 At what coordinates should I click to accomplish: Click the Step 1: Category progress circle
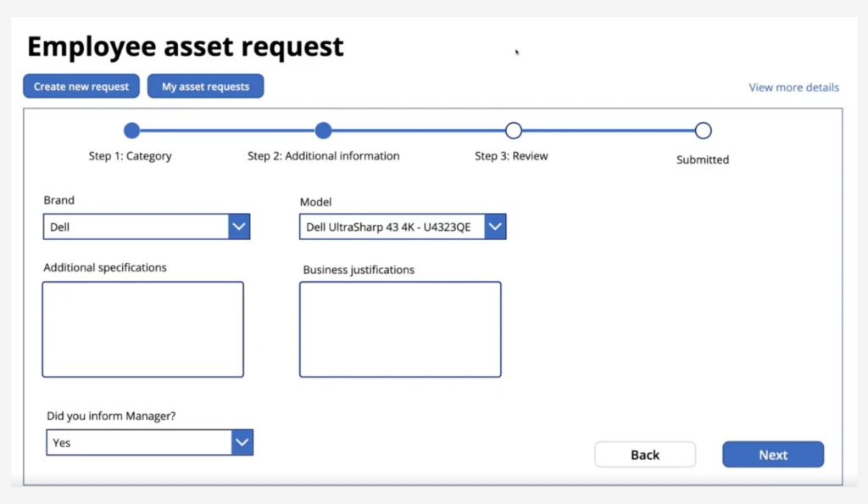[x=131, y=131]
